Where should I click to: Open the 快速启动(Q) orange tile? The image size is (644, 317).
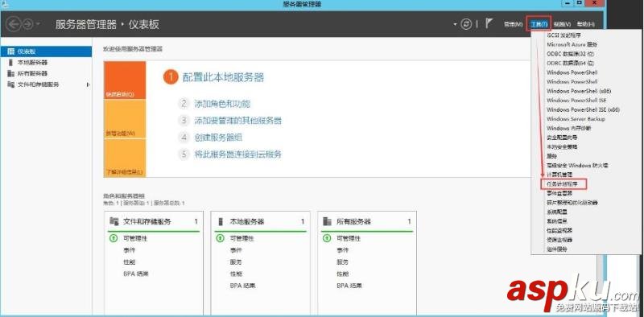point(125,80)
